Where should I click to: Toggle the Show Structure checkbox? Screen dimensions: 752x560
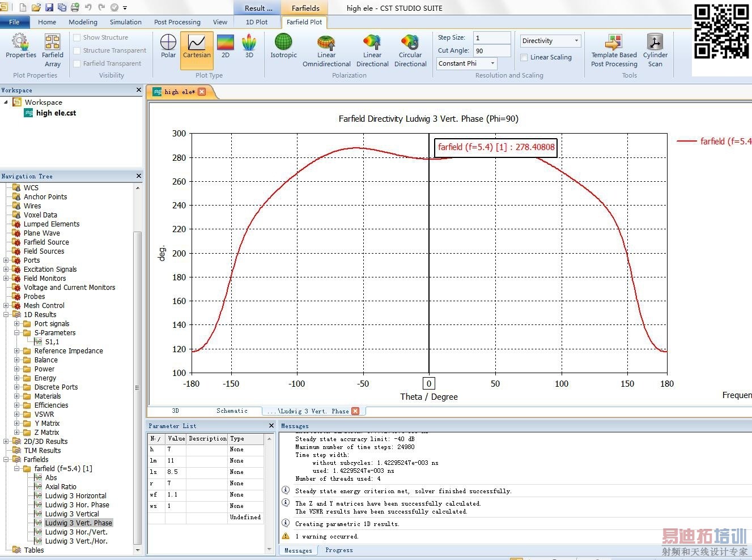tap(77, 37)
